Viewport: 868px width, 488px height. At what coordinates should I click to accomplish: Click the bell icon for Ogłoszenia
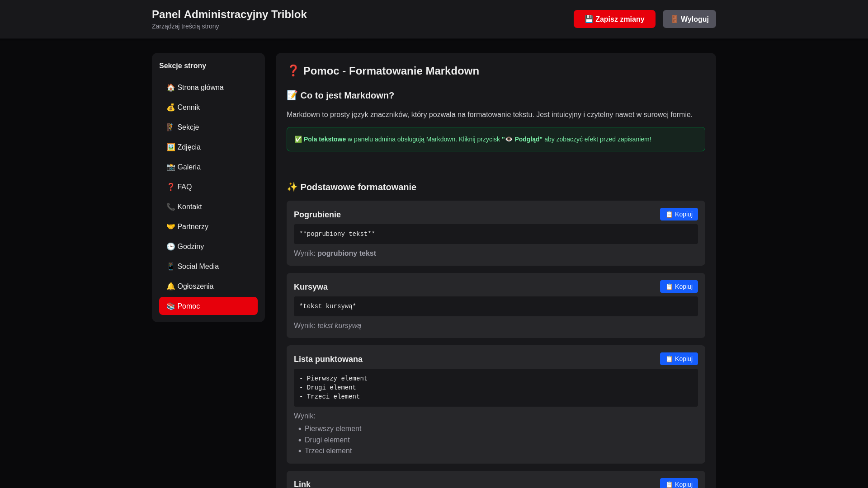pyautogui.click(x=170, y=286)
